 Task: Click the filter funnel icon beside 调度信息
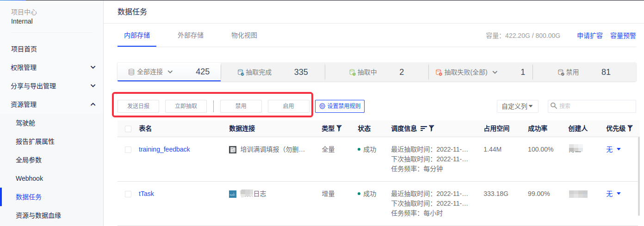pyautogui.click(x=431, y=128)
